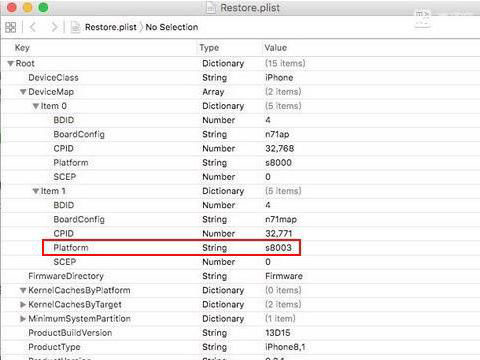Click the document icon in the title bar

[211, 7]
